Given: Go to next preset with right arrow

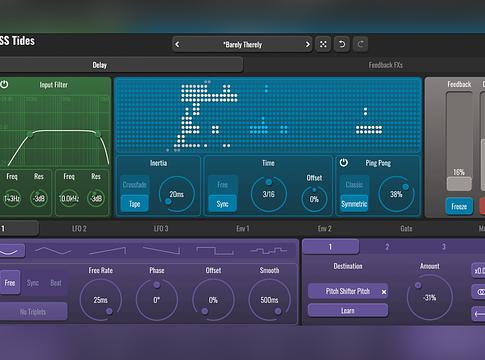Looking at the screenshot, I should tap(307, 44).
